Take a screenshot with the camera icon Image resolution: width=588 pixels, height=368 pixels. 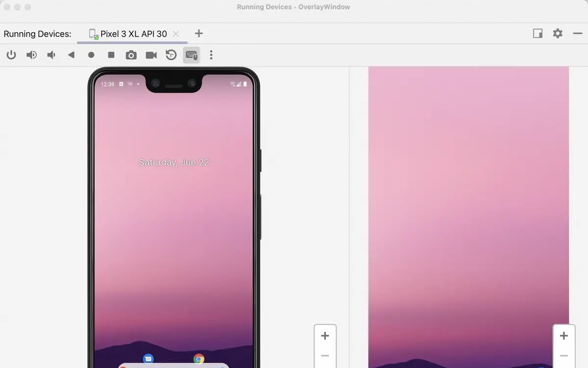click(131, 55)
